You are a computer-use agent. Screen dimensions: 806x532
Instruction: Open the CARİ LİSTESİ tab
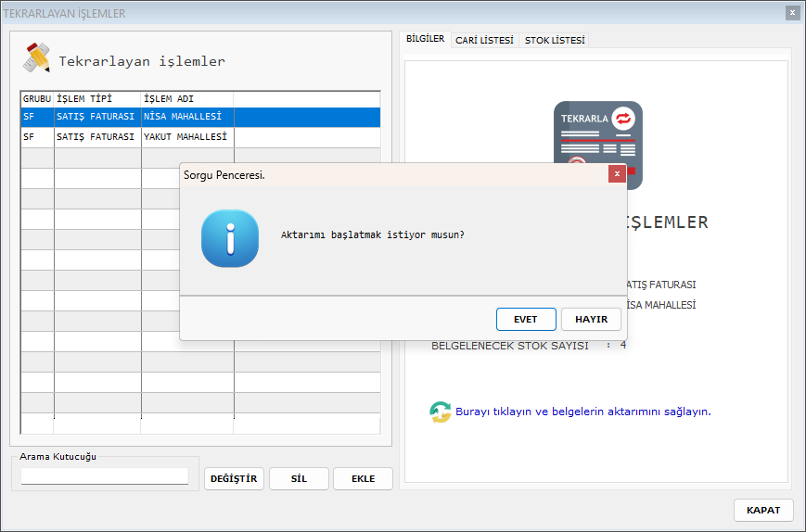pos(484,41)
